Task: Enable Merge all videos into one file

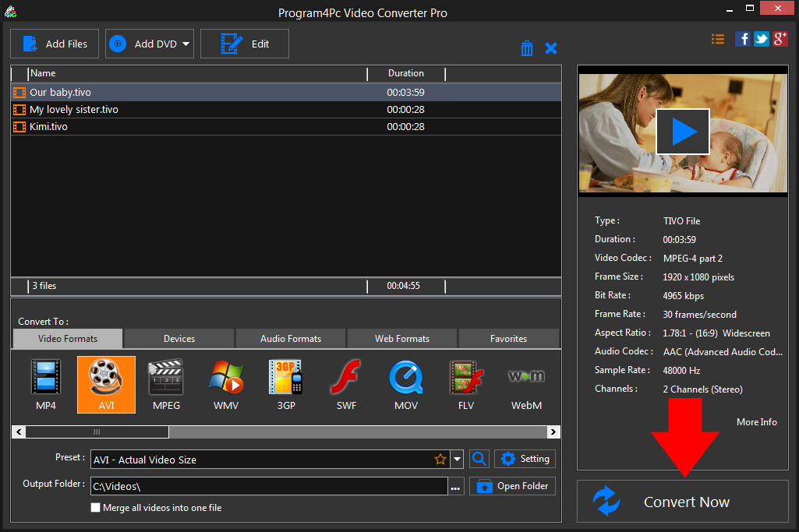Action: click(95, 508)
